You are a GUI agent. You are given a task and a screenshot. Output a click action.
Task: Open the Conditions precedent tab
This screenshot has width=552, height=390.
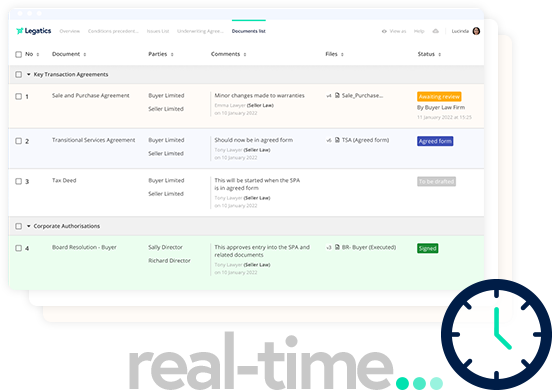pyautogui.click(x=113, y=31)
